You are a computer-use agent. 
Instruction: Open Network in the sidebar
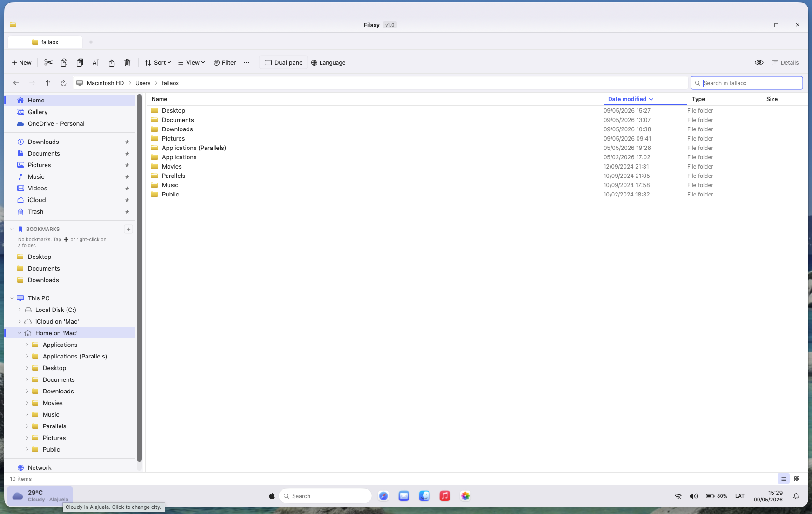(71, 467)
